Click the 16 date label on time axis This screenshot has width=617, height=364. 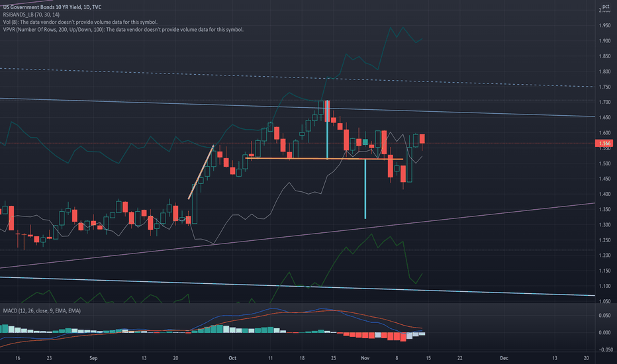coord(18,358)
